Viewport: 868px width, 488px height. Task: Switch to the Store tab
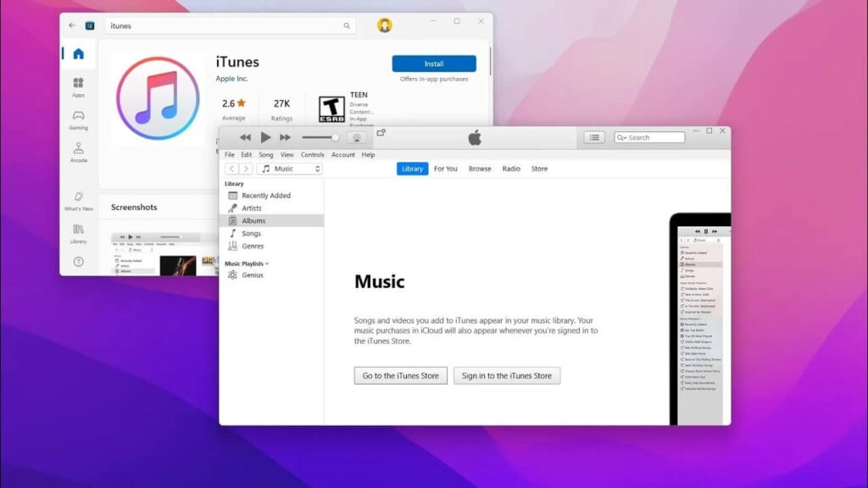(x=539, y=169)
